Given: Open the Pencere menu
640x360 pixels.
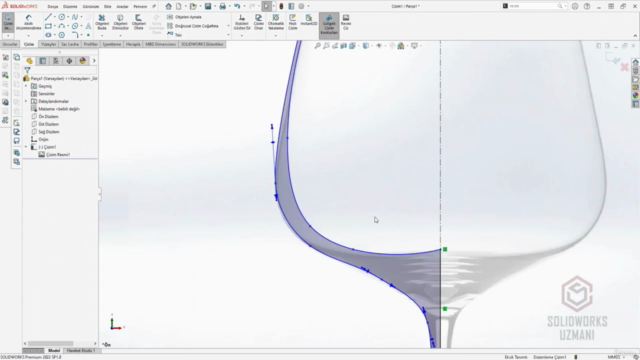Looking at the screenshot, I should pyautogui.click(x=140, y=7).
